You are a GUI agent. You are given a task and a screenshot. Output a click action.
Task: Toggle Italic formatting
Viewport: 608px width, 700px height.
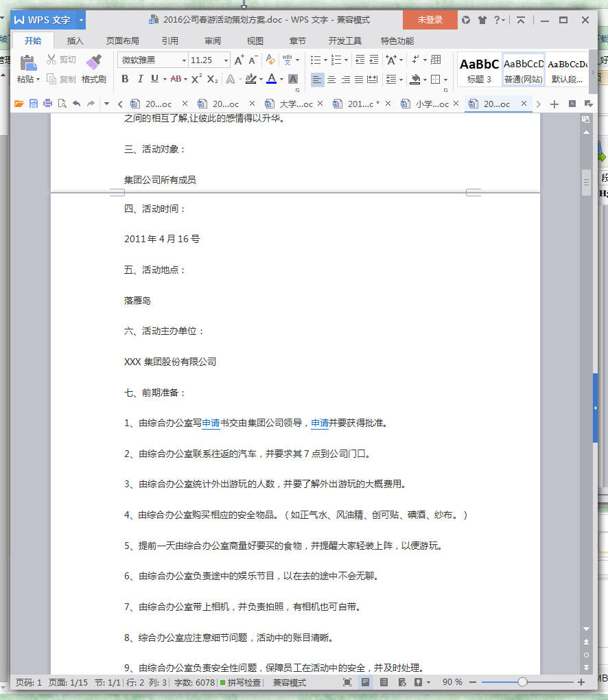point(140,79)
